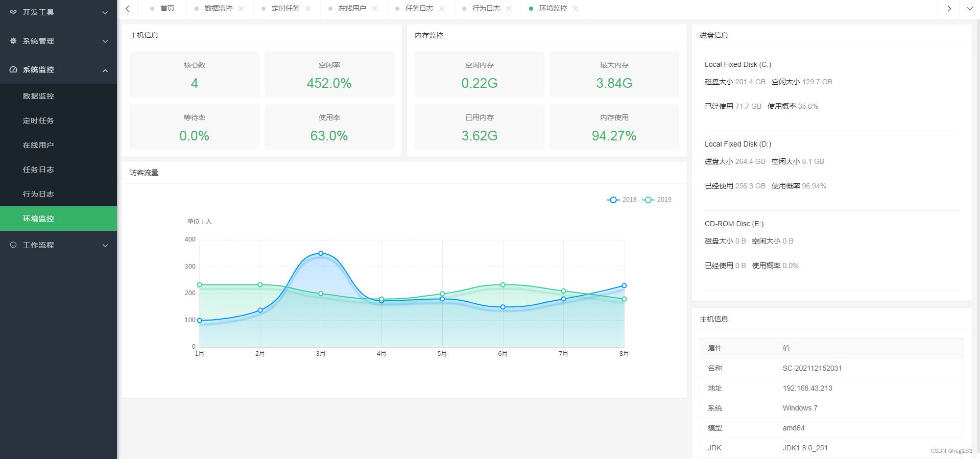The height and width of the screenshot is (459, 980).
Task: Click the 最大内存 value 3.84G
Action: coord(614,83)
